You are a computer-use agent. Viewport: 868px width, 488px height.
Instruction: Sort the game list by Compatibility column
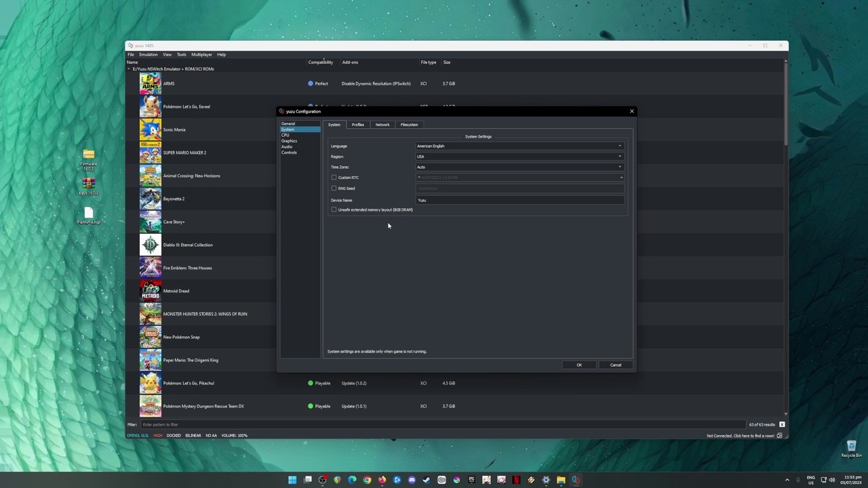[321, 62]
